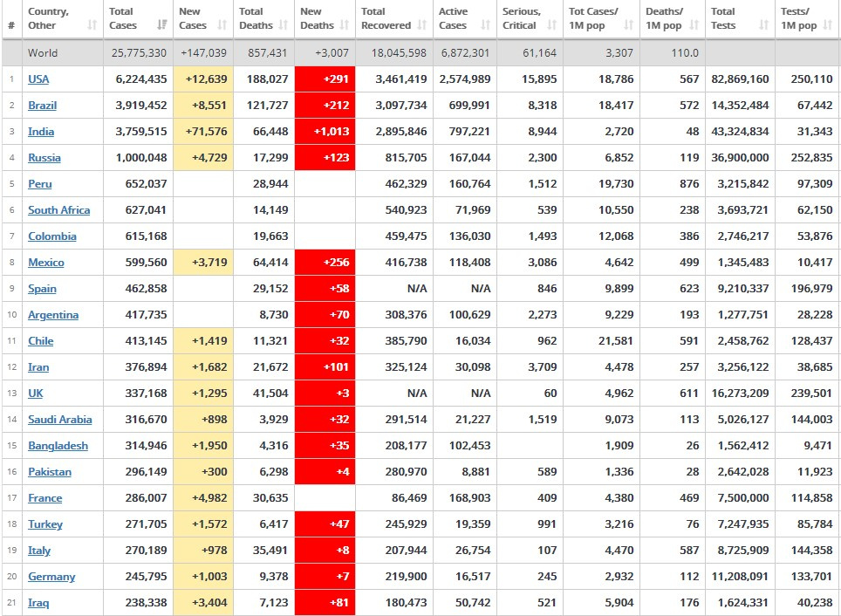The image size is (841, 616).
Task: Click Russia Tests/1M pop 252,835
Action: point(811,158)
